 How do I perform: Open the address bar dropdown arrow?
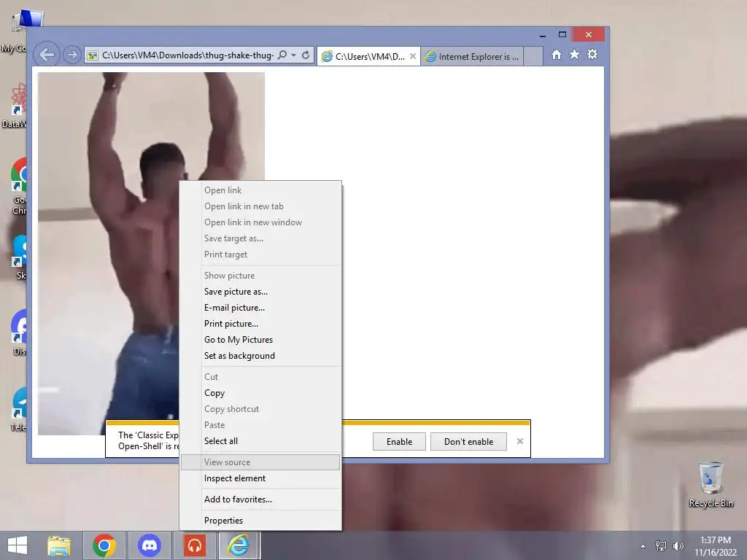click(x=293, y=55)
